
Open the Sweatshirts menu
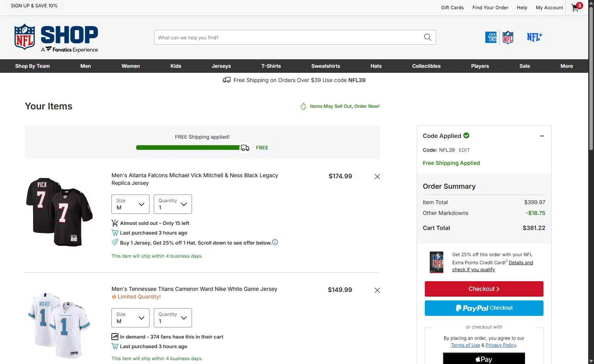click(326, 66)
